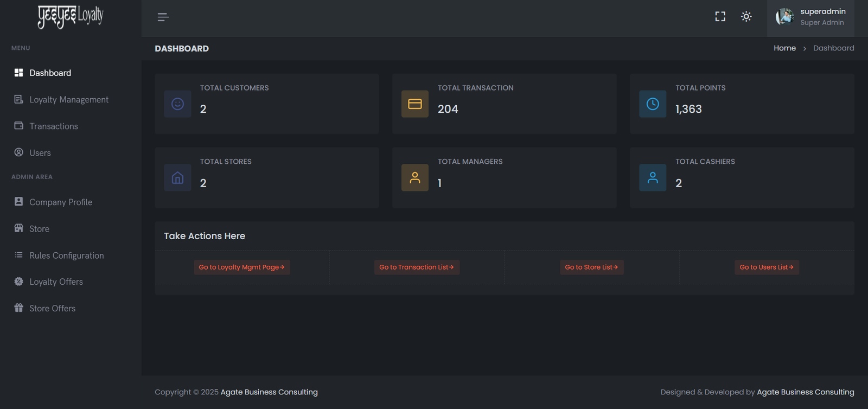
Task: Toggle the sidebar hamburger menu icon
Action: (163, 17)
